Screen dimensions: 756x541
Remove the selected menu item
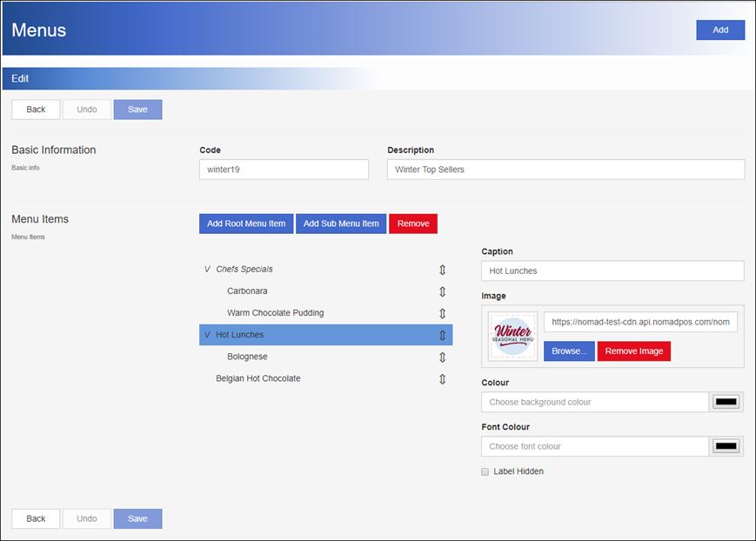[x=413, y=223]
